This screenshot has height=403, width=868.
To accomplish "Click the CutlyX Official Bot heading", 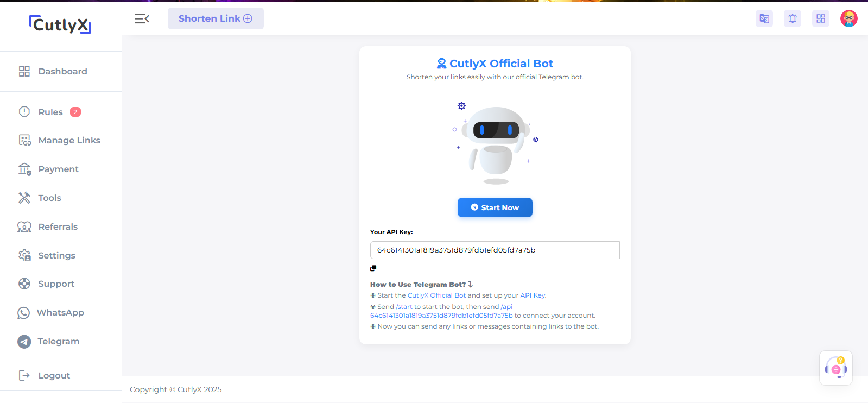I will 501,64.
